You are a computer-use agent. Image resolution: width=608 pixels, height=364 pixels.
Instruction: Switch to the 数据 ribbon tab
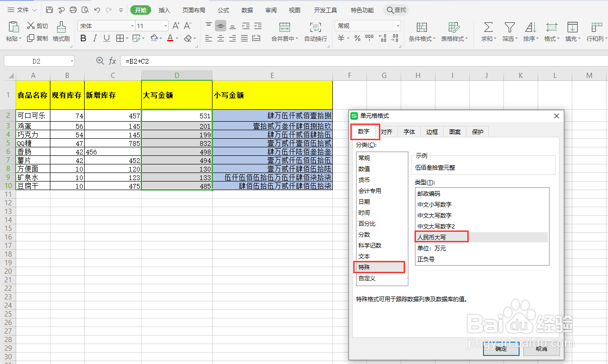click(x=247, y=10)
